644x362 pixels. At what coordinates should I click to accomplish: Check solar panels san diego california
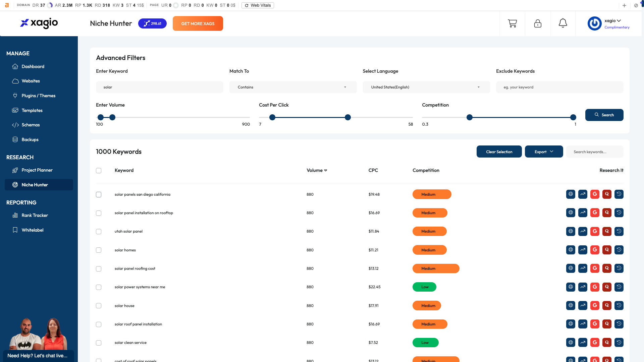click(x=99, y=194)
